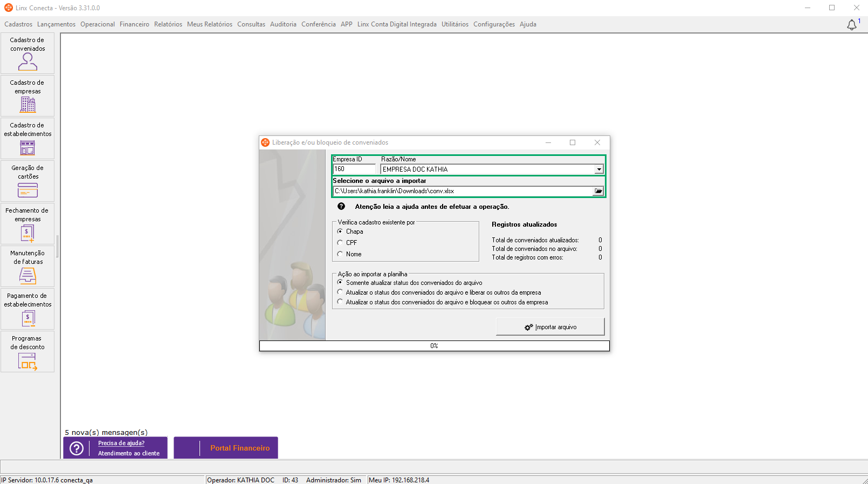Open Linx Conta Digital Integrada menu

(x=397, y=24)
